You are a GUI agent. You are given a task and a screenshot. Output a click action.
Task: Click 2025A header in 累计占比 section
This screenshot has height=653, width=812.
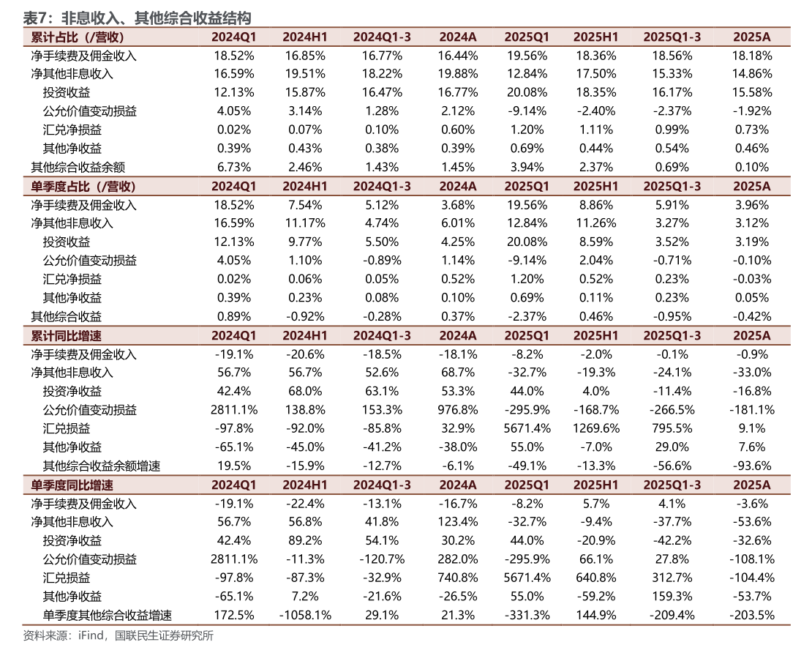point(752,37)
